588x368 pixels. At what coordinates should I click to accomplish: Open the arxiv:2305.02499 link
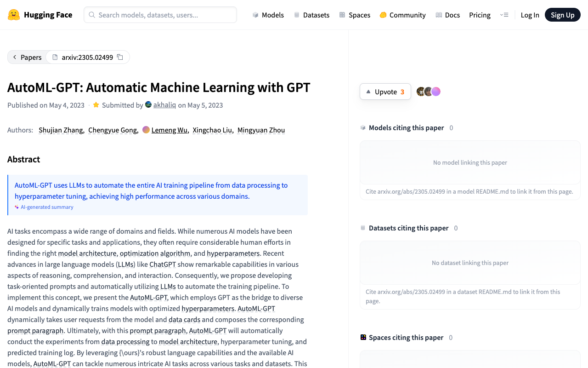87,57
